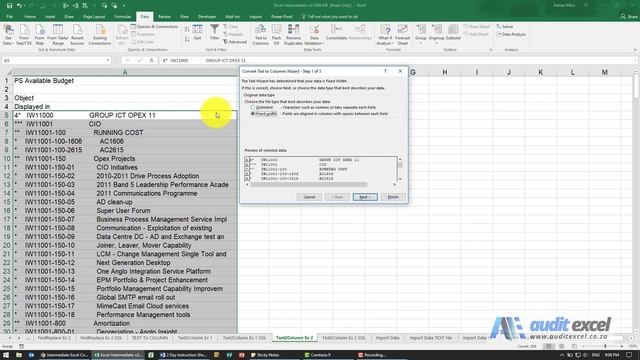Screen dimensions: 640x360
Task: Customize Quick Access Toolbar dropdown arrow
Action: [124, 6]
